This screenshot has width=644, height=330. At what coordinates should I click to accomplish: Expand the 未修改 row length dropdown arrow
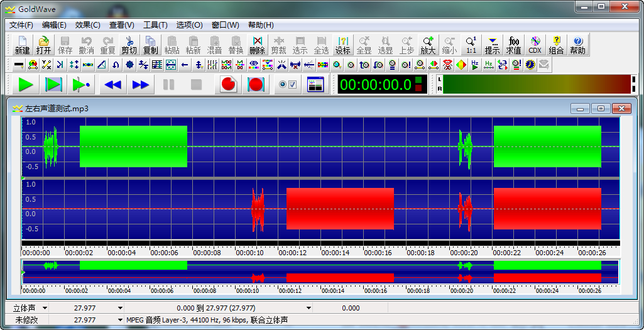pos(120,319)
